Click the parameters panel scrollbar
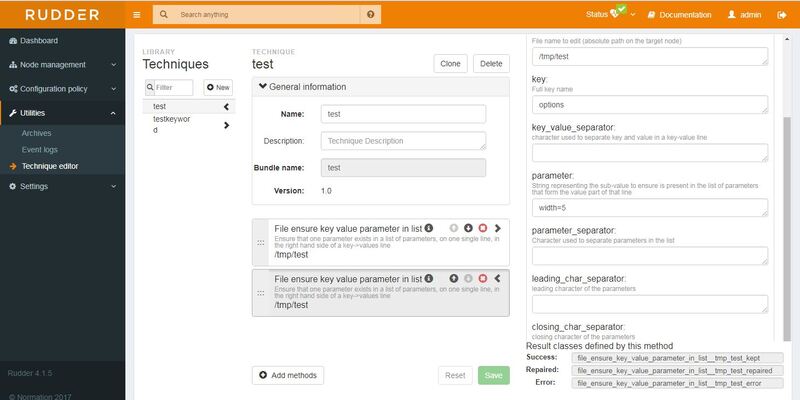 (786, 229)
